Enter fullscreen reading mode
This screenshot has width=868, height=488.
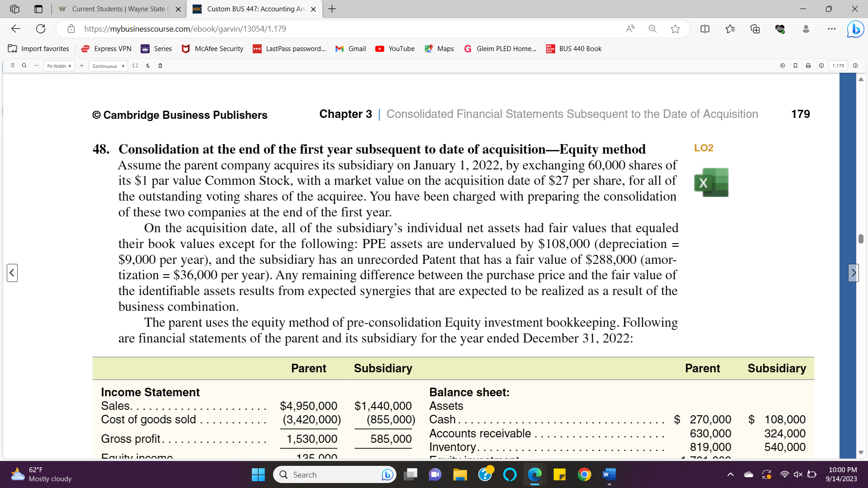(135, 66)
